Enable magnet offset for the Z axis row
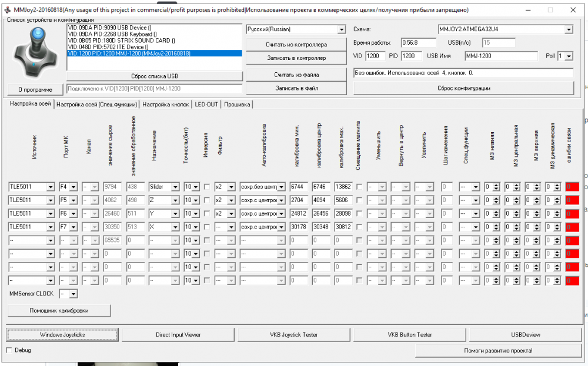The height and width of the screenshot is (366, 588). click(x=359, y=200)
